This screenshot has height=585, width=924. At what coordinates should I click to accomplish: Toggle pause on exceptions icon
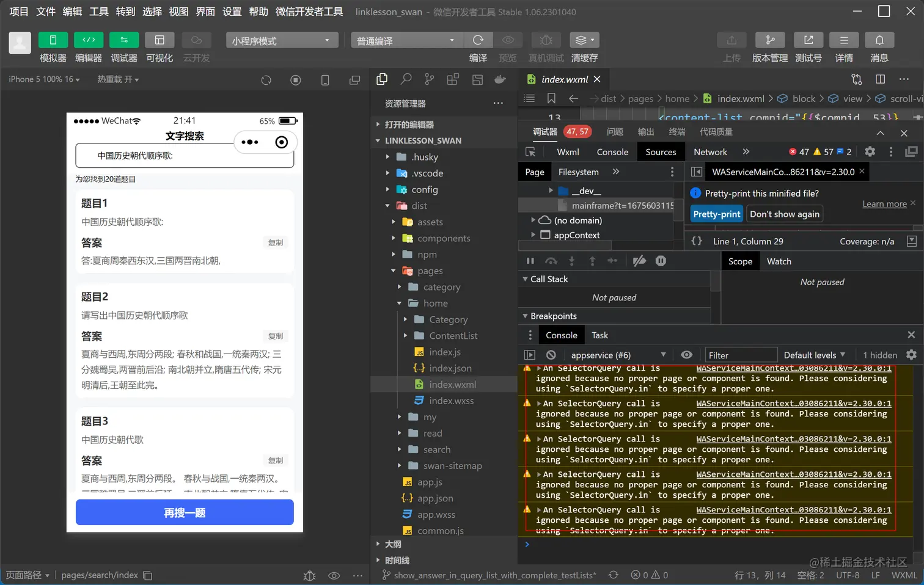tap(661, 261)
